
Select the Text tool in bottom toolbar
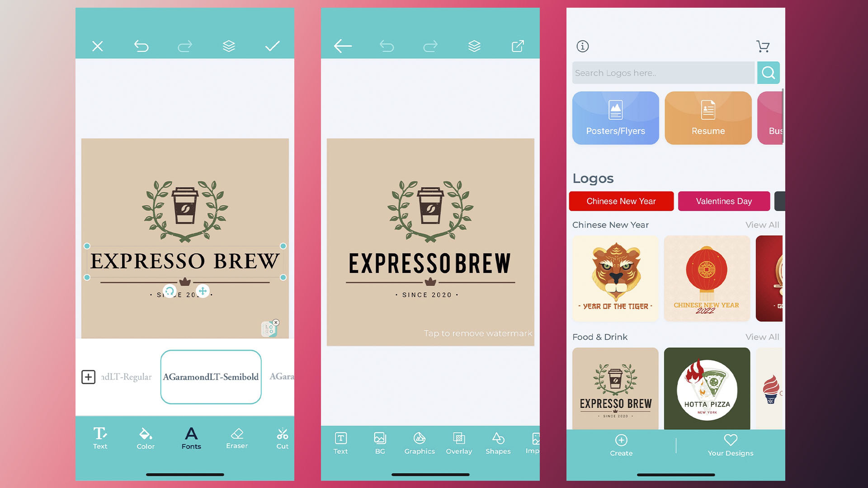pos(99,438)
